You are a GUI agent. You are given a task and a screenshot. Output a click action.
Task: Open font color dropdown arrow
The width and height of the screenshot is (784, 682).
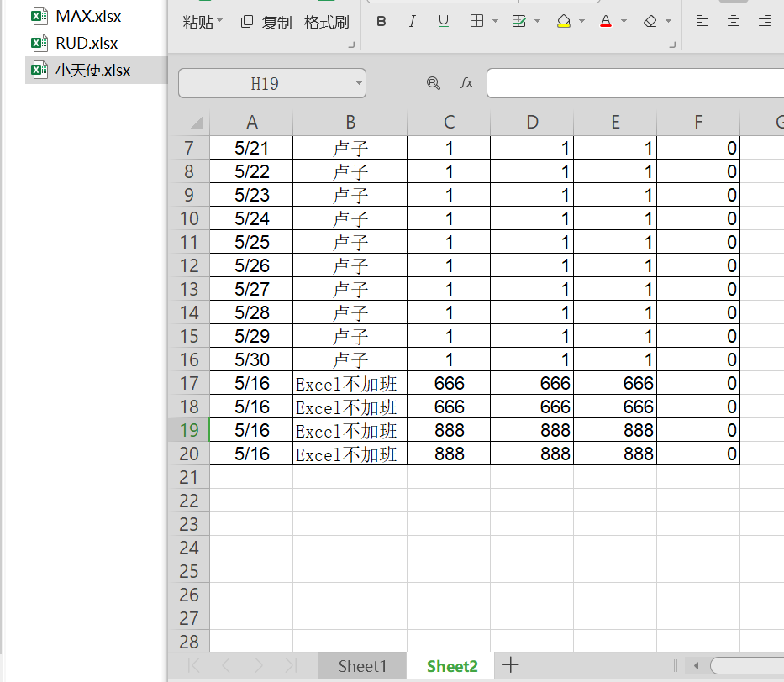point(624,21)
